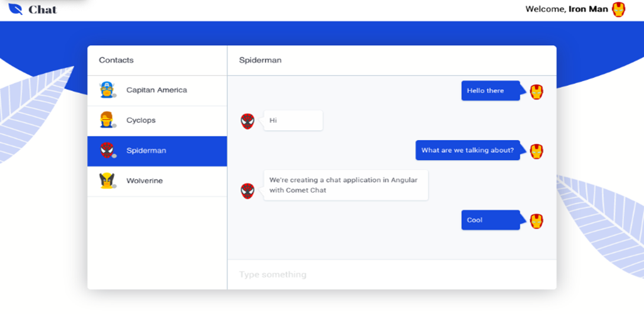
Task: Focus the Type something message field
Action: (392, 274)
